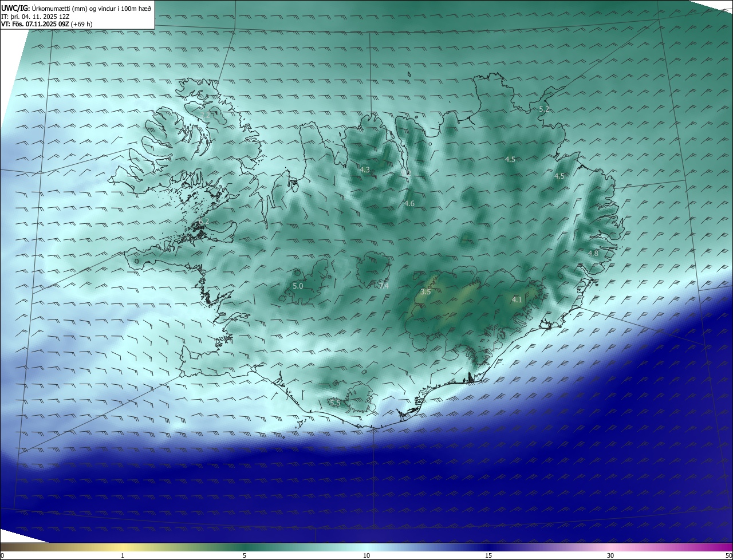This screenshot has width=733, height=560.
Task: Click scale tick label 1
Action: 123,555
